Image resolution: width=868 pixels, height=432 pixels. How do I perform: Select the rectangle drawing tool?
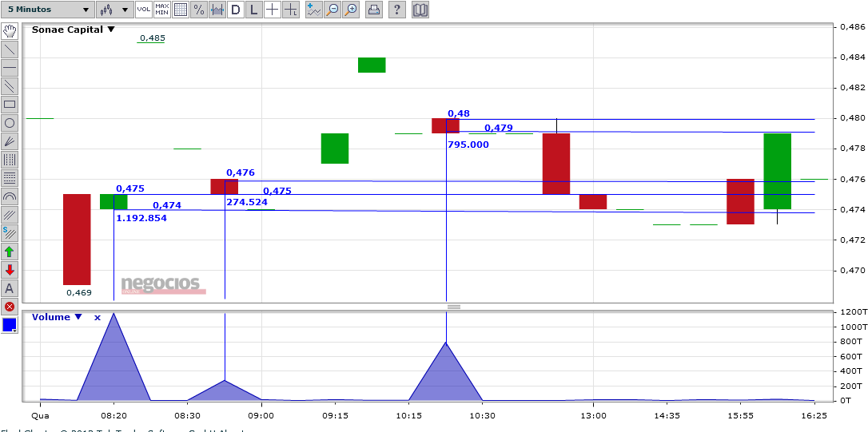pyautogui.click(x=10, y=104)
